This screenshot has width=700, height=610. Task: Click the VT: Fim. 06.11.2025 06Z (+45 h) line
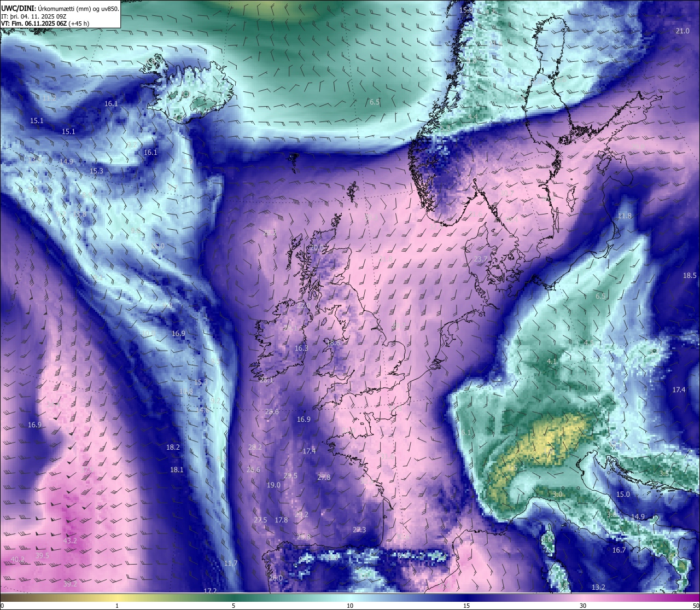point(45,23)
